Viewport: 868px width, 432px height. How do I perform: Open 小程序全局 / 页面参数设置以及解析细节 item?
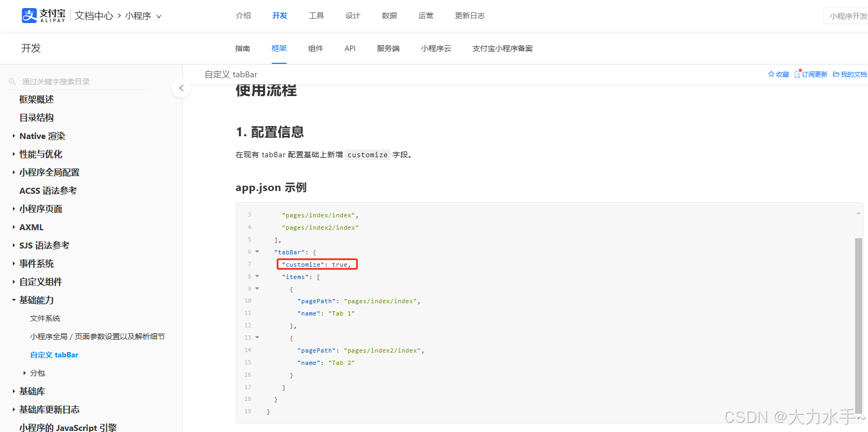pyautogui.click(x=97, y=336)
